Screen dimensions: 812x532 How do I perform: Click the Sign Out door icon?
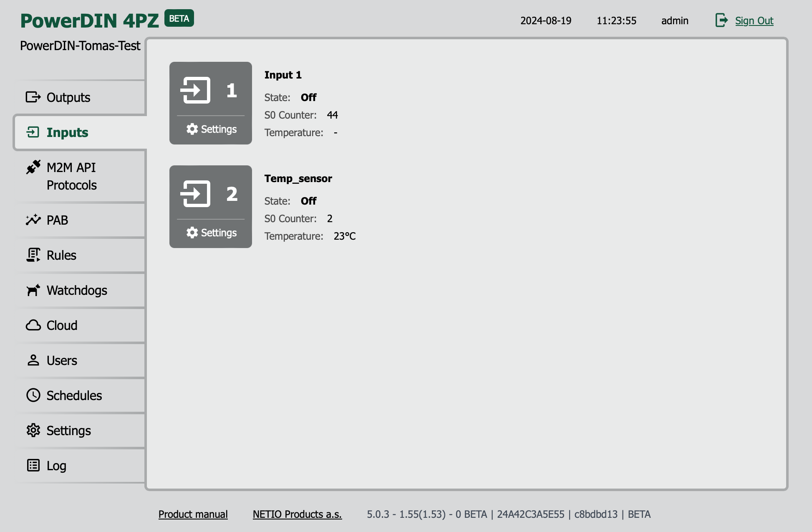click(x=721, y=20)
